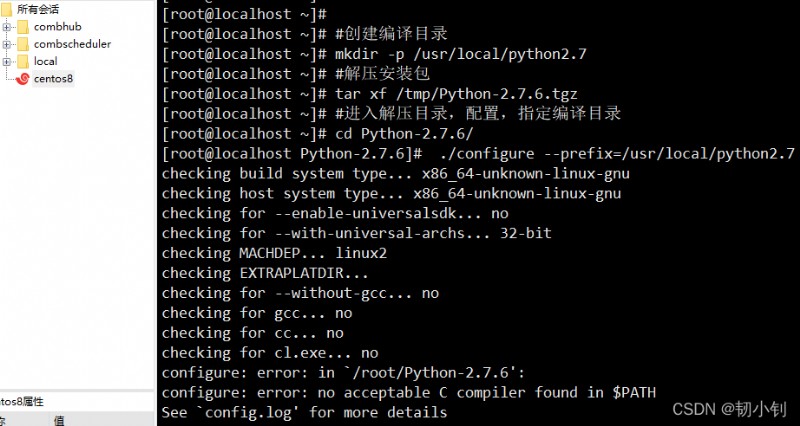Screen dimensions: 800x426
Task: Select the centos8 session label
Action: [53, 79]
